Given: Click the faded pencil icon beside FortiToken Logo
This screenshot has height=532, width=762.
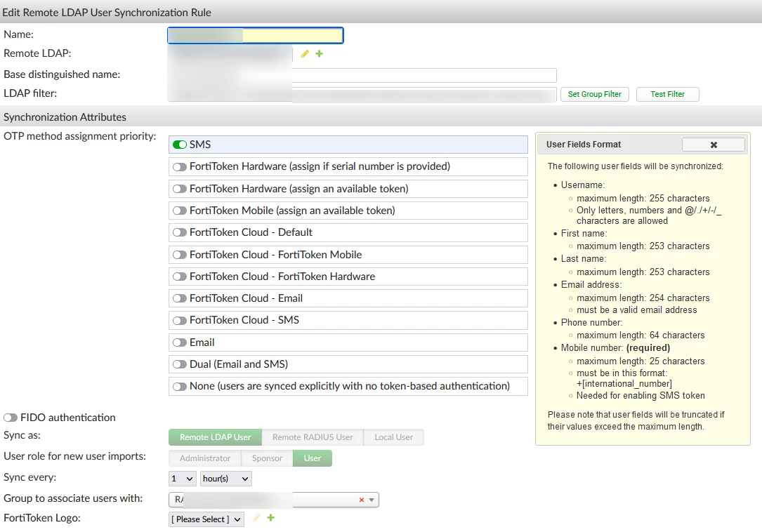Looking at the screenshot, I should coord(256,518).
